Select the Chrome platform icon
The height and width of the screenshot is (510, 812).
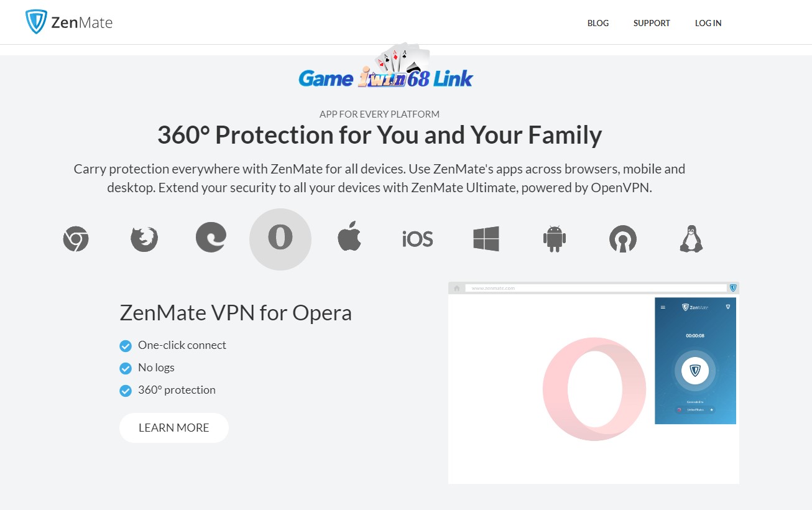75,239
